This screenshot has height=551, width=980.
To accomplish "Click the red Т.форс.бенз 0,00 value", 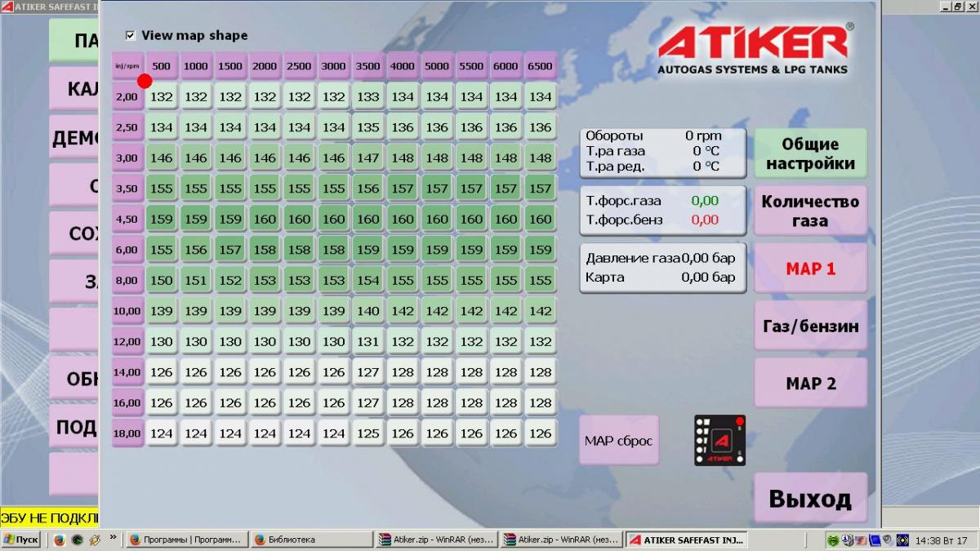I will pyautogui.click(x=705, y=220).
